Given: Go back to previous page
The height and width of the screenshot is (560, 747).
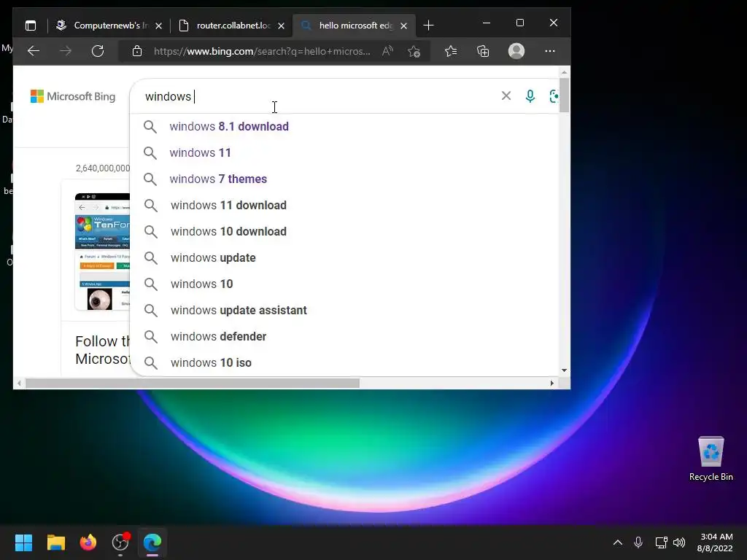Looking at the screenshot, I should tap(34, 51).
